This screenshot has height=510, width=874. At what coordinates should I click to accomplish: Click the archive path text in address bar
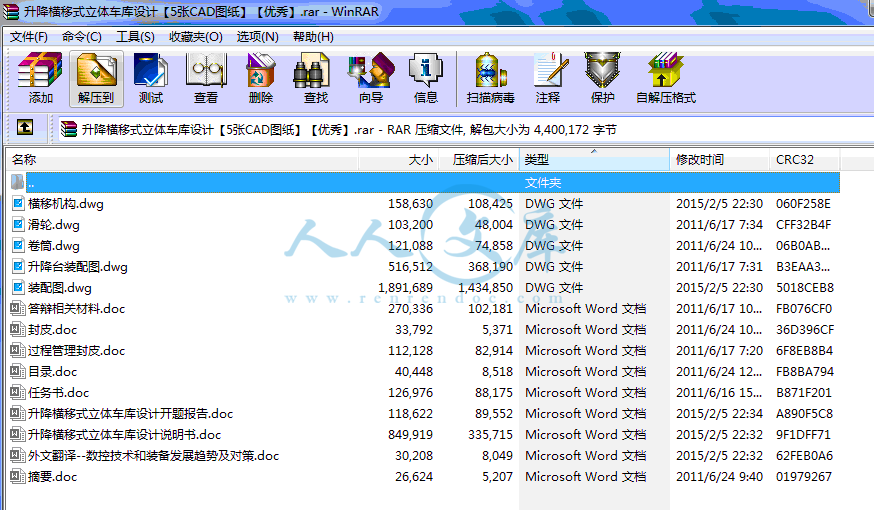(x=349, y=130)
